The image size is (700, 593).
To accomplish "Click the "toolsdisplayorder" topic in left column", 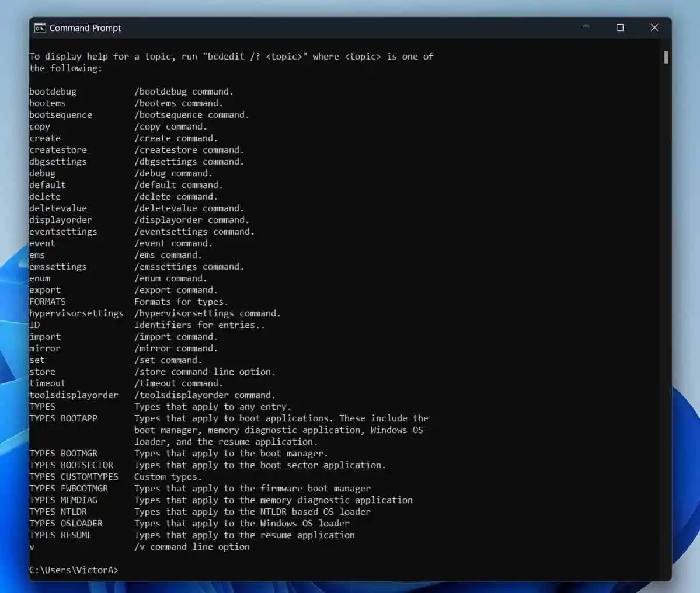I will [x=74, y=395].
